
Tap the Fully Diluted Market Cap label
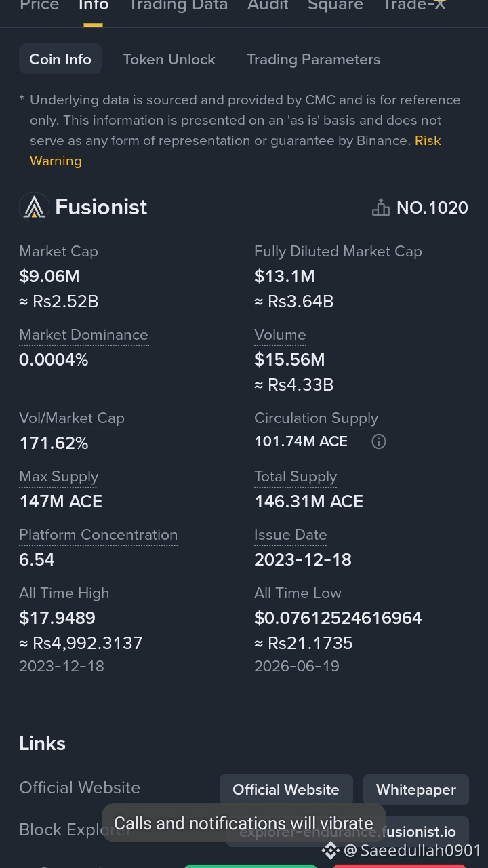click(x=338, y=252)
